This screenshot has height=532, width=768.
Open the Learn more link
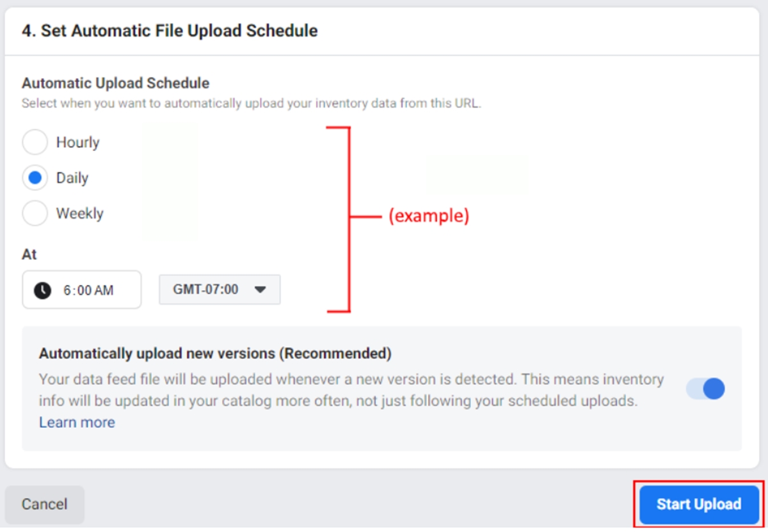(x=77, y=423)
